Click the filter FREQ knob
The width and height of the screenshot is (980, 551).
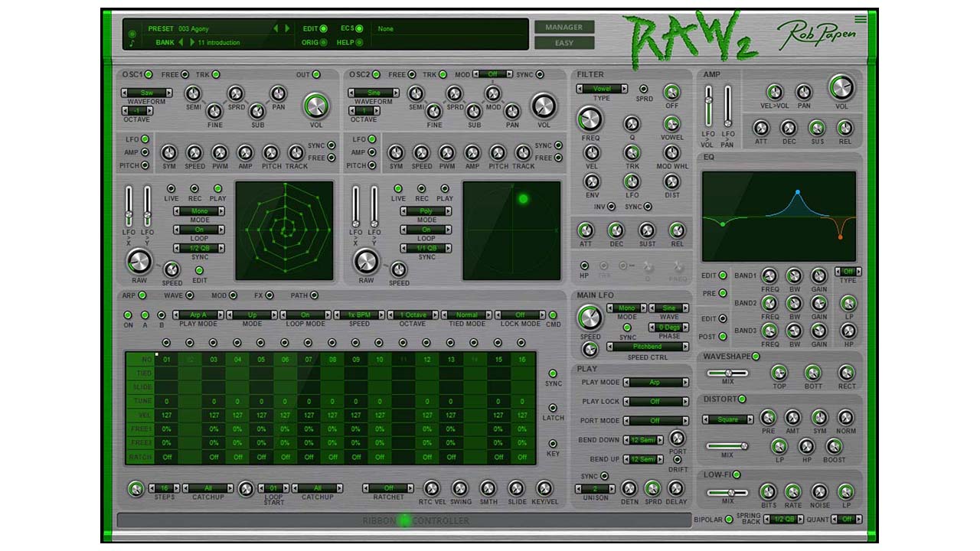click(x=590, y=119)
